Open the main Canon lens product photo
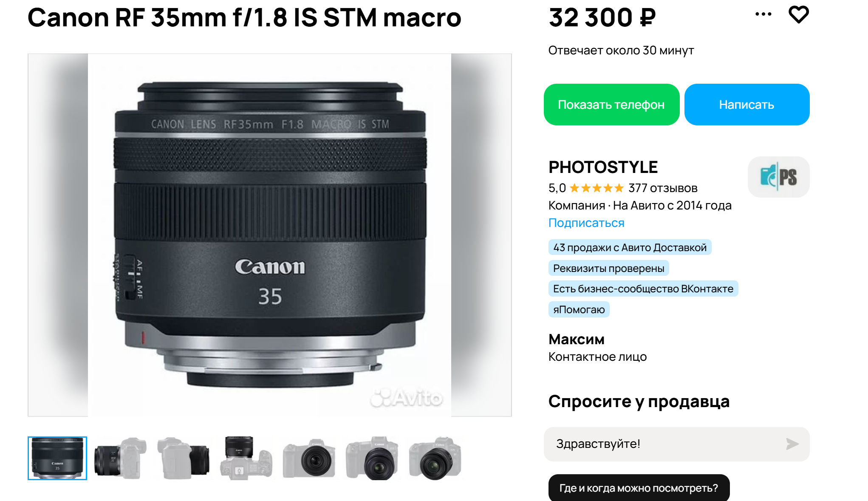Screen dimensions: 868x501 coord(270,235)
